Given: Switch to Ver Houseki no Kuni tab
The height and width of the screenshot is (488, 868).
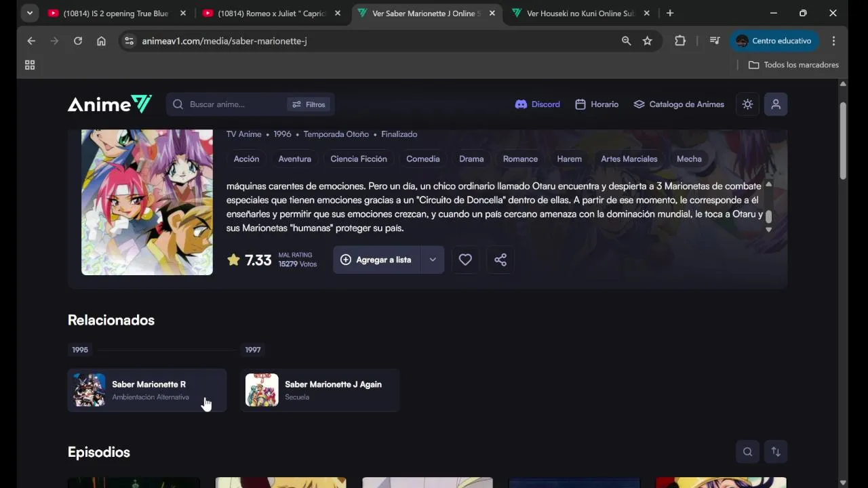Looking at the screenshot, I should pos(580,14).
